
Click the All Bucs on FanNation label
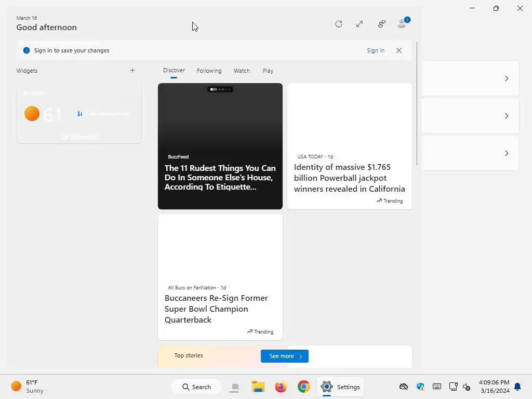pos(192,287)
